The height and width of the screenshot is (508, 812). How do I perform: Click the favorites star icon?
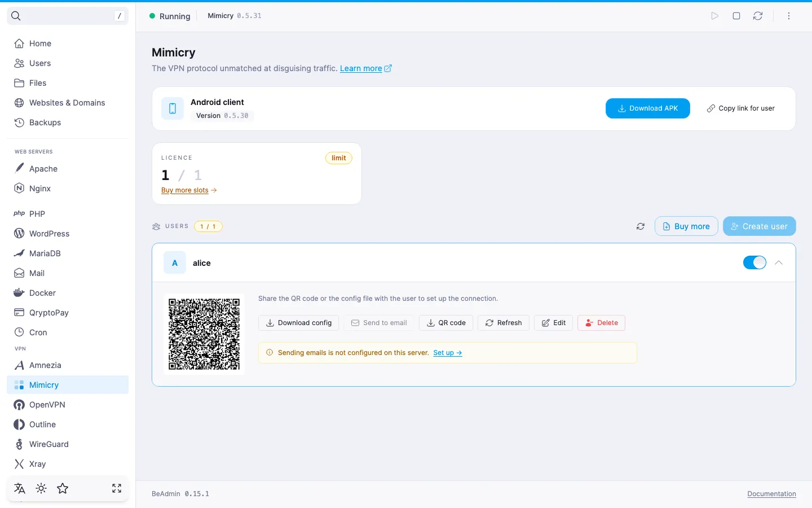[63, 489]
